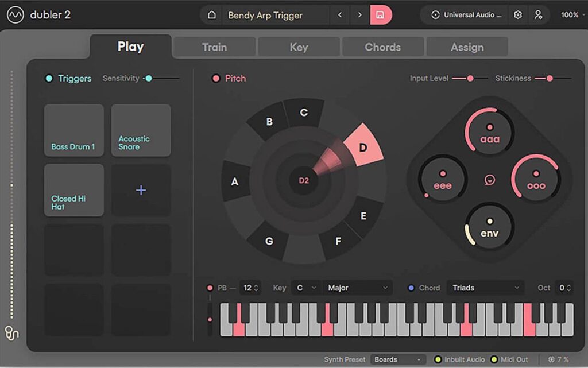Click the Input Level slider handle
588x368 pixels.
pyautogui.click(x=470, y=78)
